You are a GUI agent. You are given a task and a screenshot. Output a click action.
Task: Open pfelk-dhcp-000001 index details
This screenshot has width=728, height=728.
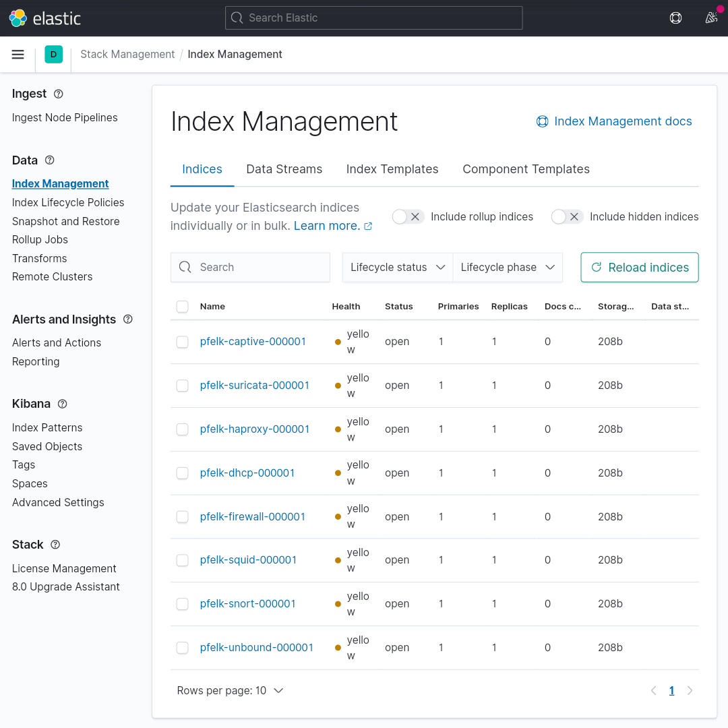tap(247, 473)
